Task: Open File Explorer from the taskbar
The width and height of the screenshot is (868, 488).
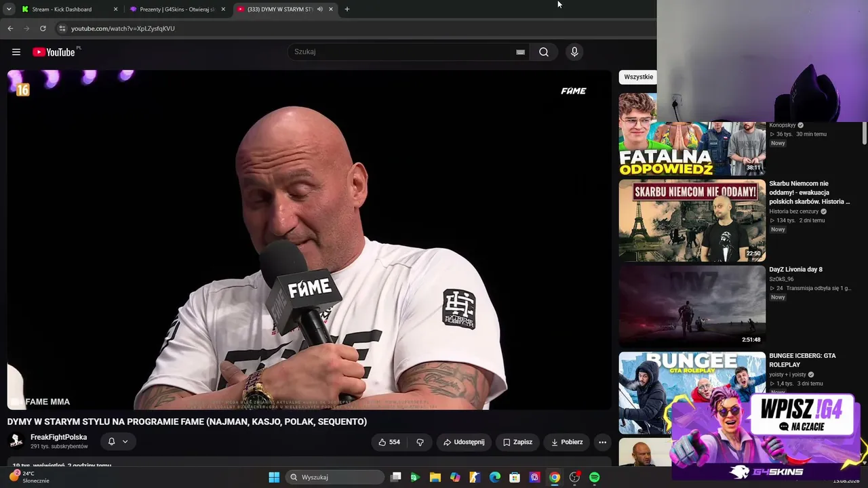Action: pyautogui.click(x=435, y=477)
